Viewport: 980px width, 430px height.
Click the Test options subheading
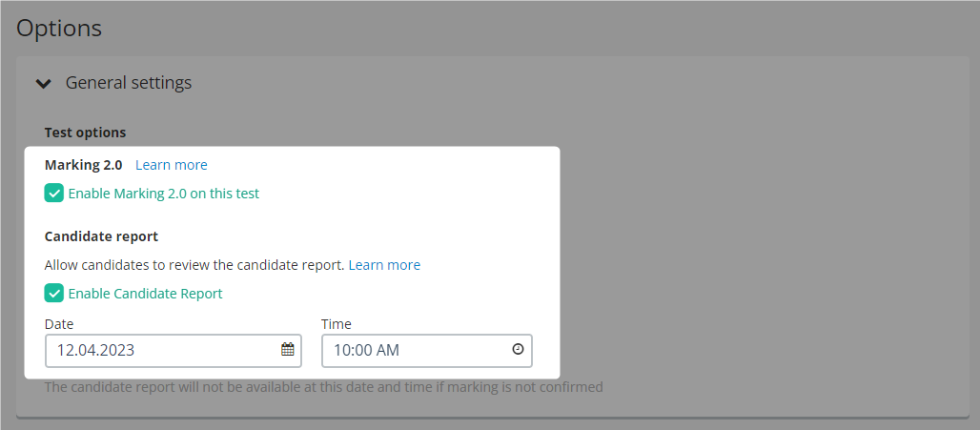(85, 133)
